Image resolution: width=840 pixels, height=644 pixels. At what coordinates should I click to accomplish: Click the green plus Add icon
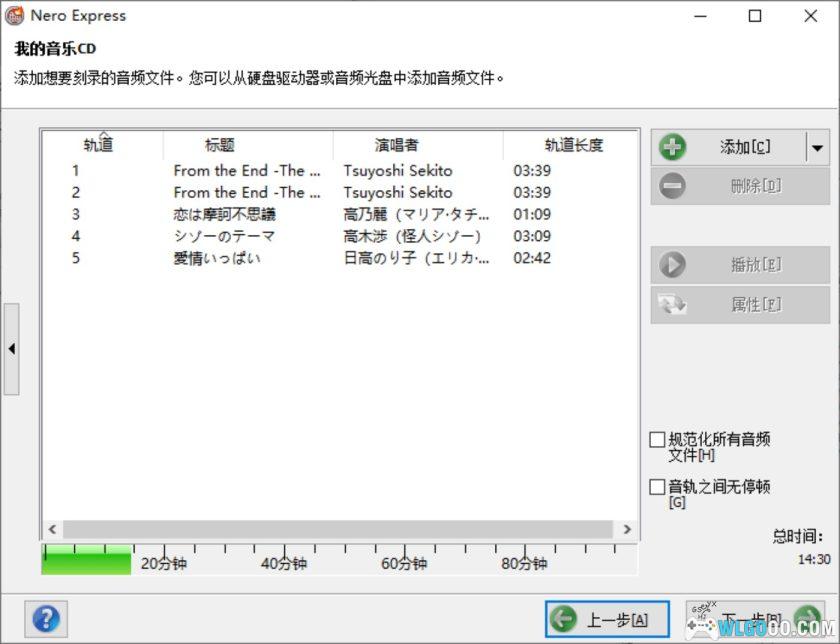click(x=673, y=146)
